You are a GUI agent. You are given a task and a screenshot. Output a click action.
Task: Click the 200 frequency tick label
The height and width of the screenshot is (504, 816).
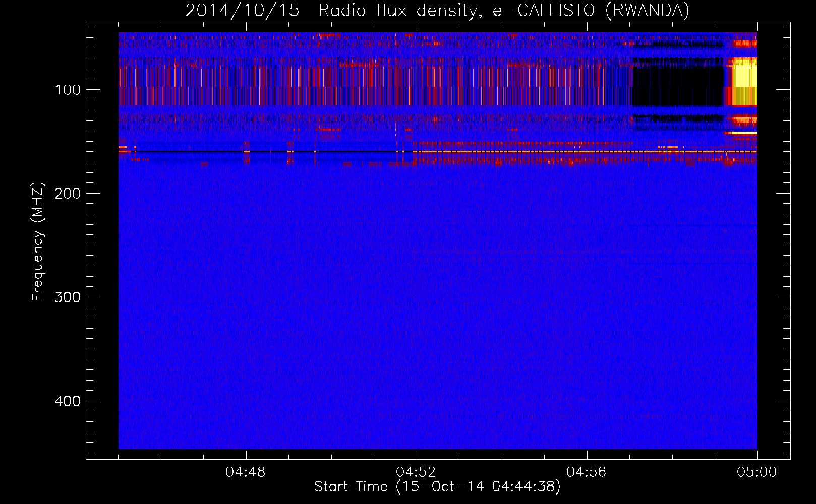(x=68, y=194)
